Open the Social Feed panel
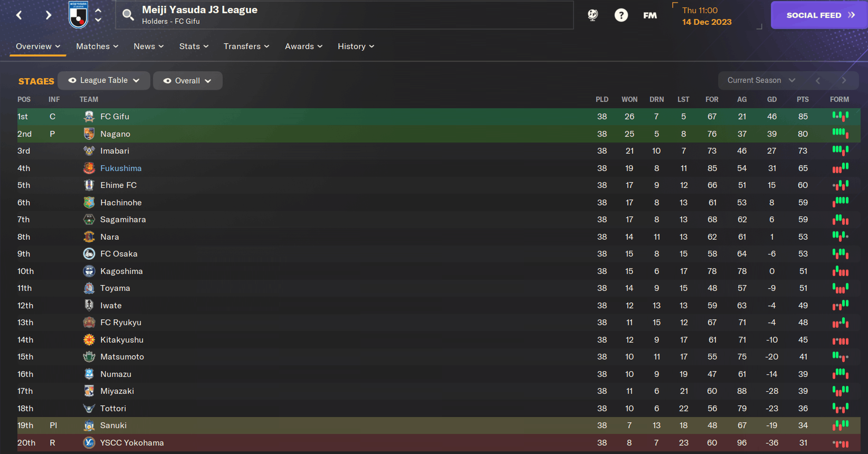The height and width of the screenshot is (454, 868). [x=818, y=15]
